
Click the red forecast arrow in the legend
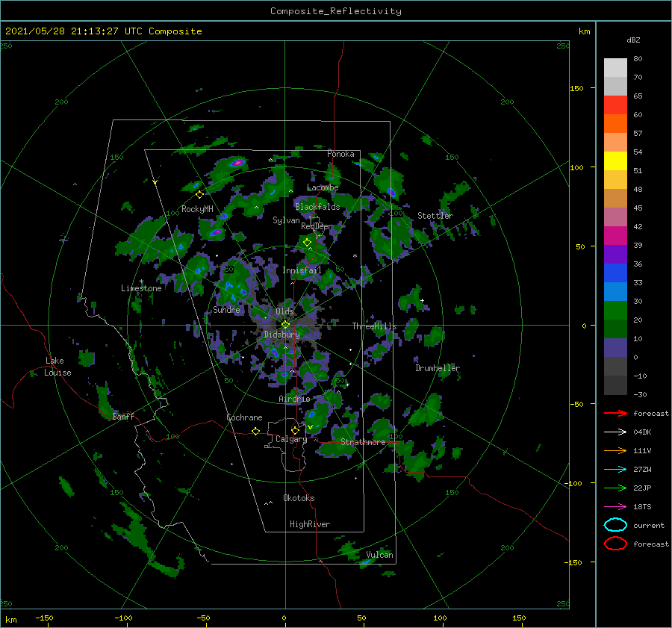click(615, 413)
